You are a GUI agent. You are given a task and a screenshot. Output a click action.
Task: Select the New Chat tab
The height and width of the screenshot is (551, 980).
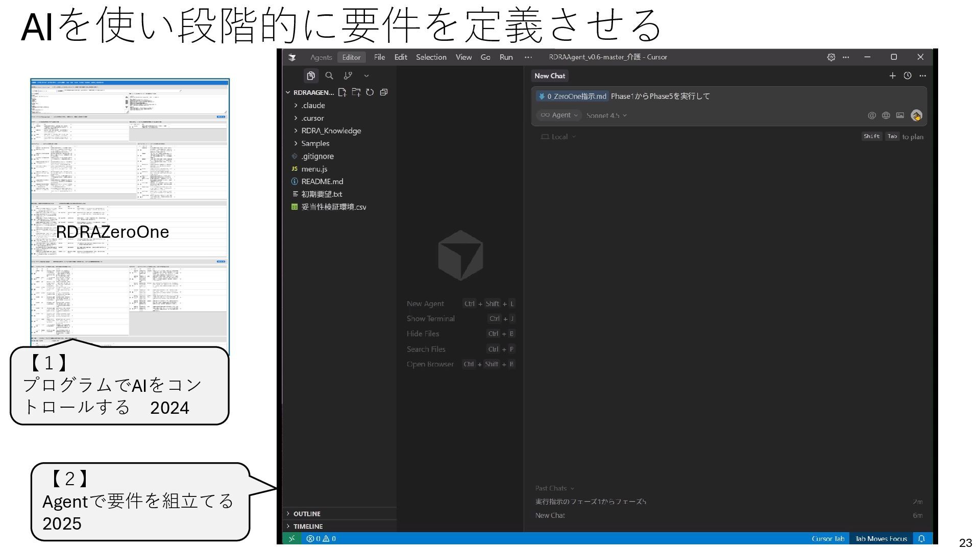pyautogui.click(x=550, y=76)
